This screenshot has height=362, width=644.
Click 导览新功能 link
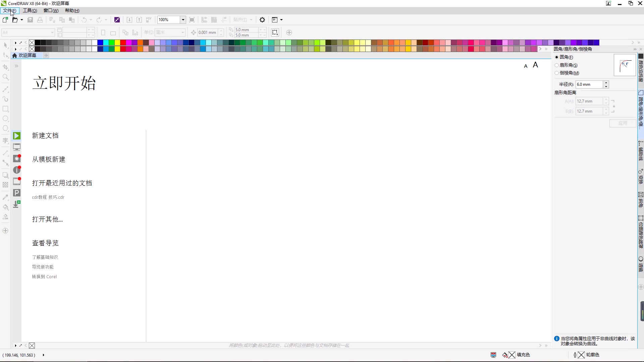coord(43,267)
